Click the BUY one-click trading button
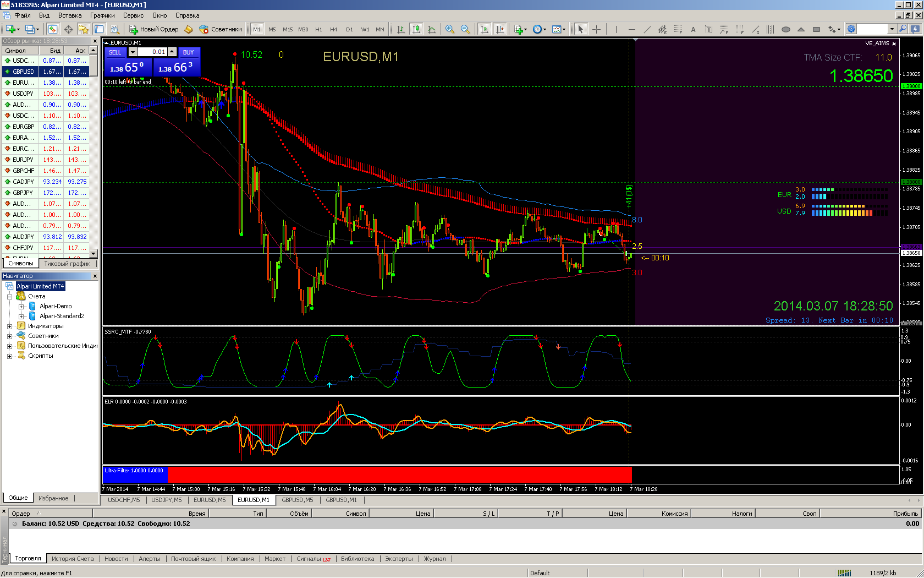Image resolution: width=924 pixels, height=578 pixels. (189, 52)
